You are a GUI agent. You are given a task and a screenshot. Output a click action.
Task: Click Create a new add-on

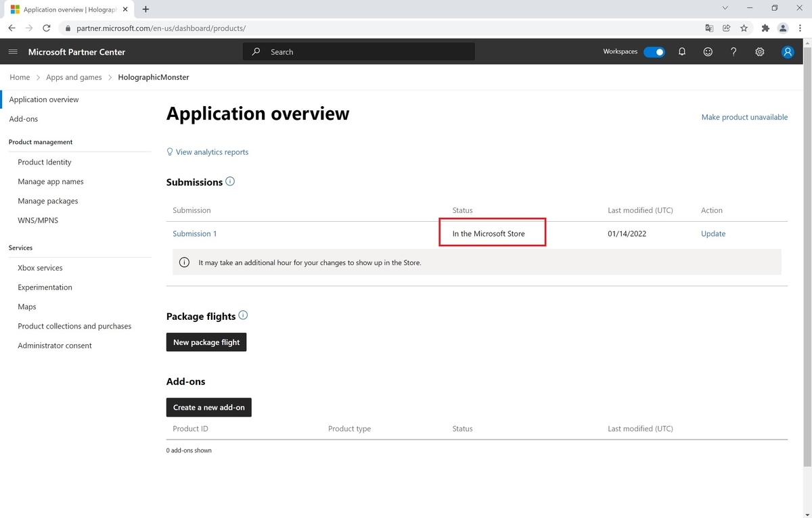coord(209,407)
